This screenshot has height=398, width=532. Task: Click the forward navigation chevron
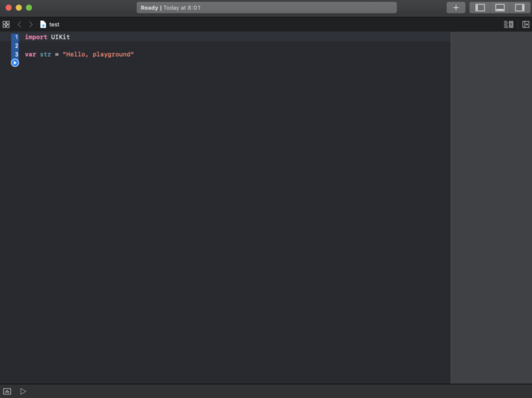click(x=31, y=24)
